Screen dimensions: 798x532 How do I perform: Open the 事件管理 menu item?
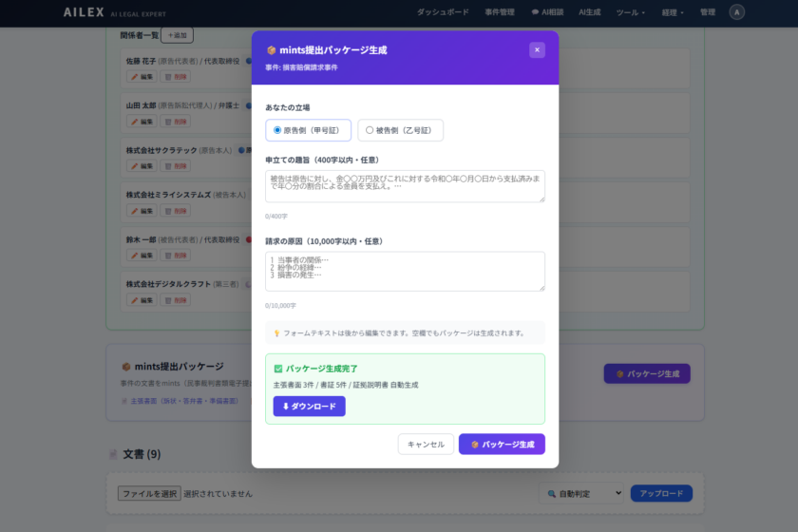500,12
